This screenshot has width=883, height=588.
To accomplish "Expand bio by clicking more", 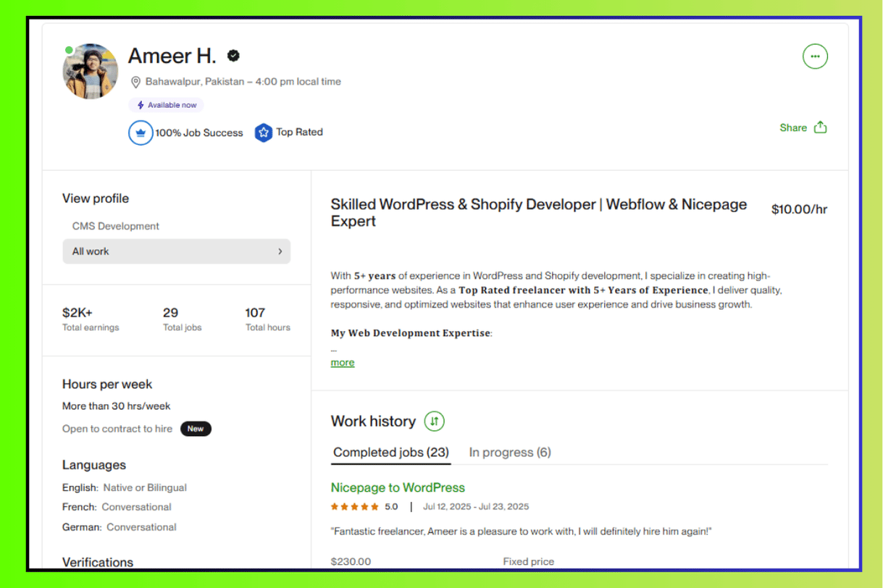I will click(343, 363).
